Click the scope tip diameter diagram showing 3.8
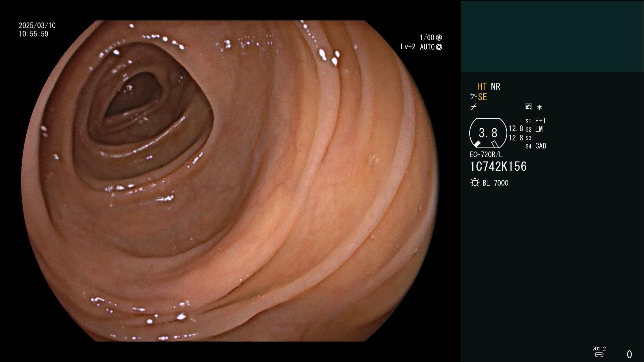The width and height of the screenshot is (644, 362). point(488,133)
